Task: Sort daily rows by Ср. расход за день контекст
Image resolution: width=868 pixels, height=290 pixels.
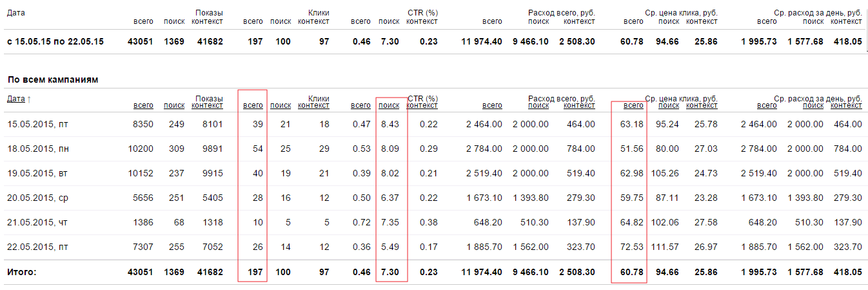Action: coord(846,105)
